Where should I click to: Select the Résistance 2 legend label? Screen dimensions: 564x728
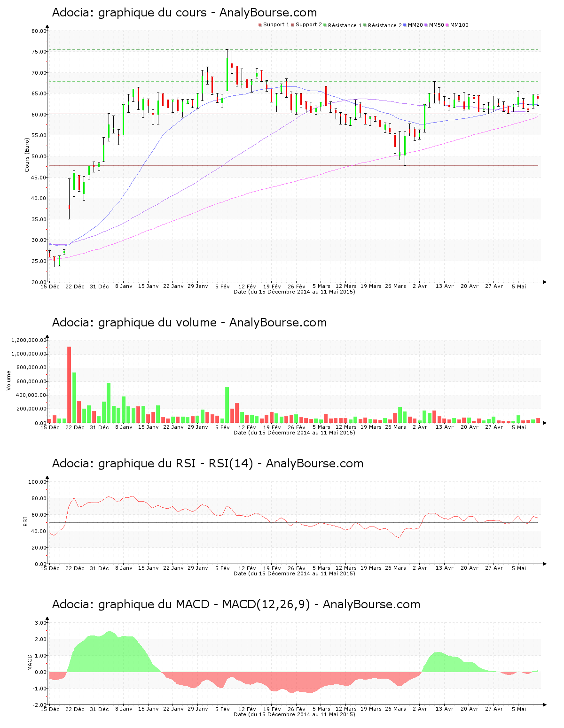pyautogui.click(x=385, y=25)
